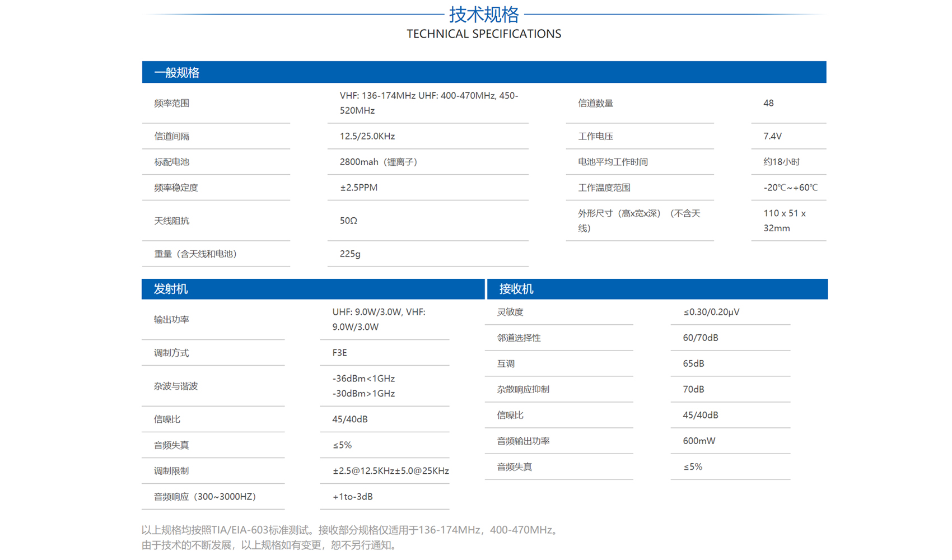
Task: Click the 调制方式 label
Action: [171, 353]
